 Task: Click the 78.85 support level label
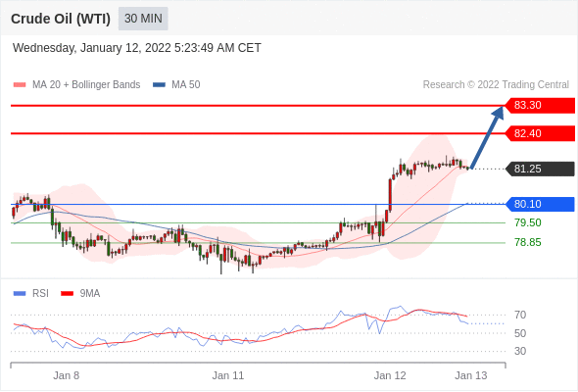tap(528, 242)
